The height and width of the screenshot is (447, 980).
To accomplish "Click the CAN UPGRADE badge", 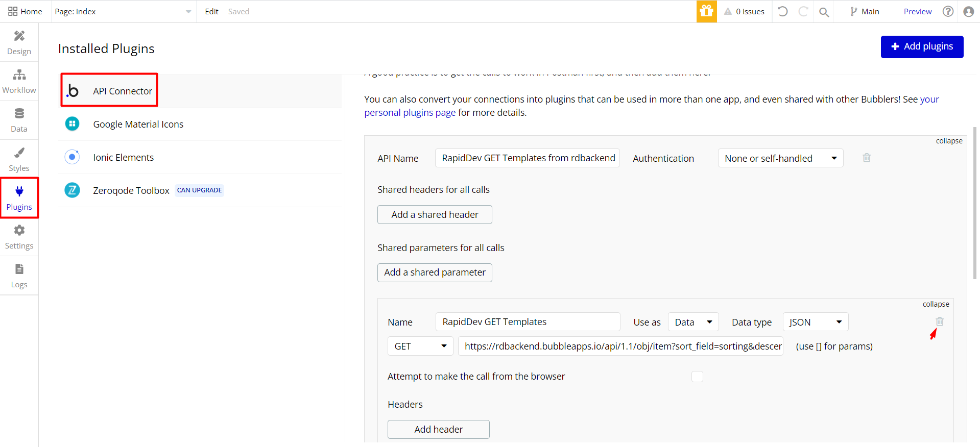I will [x=199, y=190].
